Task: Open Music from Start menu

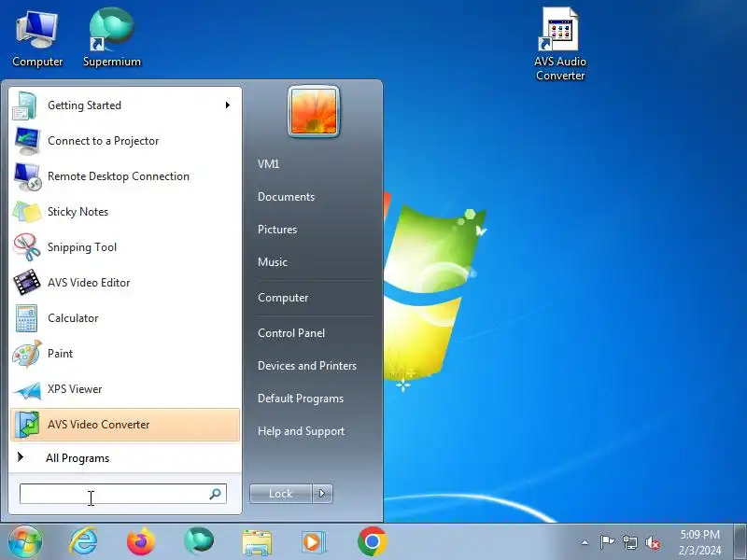Action: click(x=273, y=262)
